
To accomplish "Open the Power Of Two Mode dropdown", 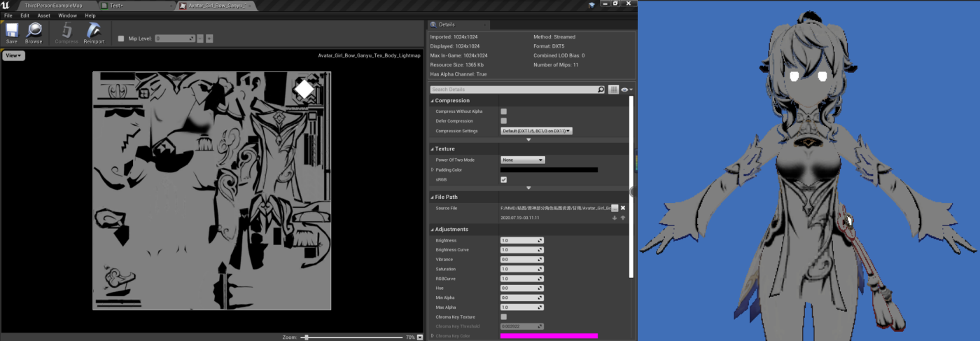I will [x=522, y=160].
